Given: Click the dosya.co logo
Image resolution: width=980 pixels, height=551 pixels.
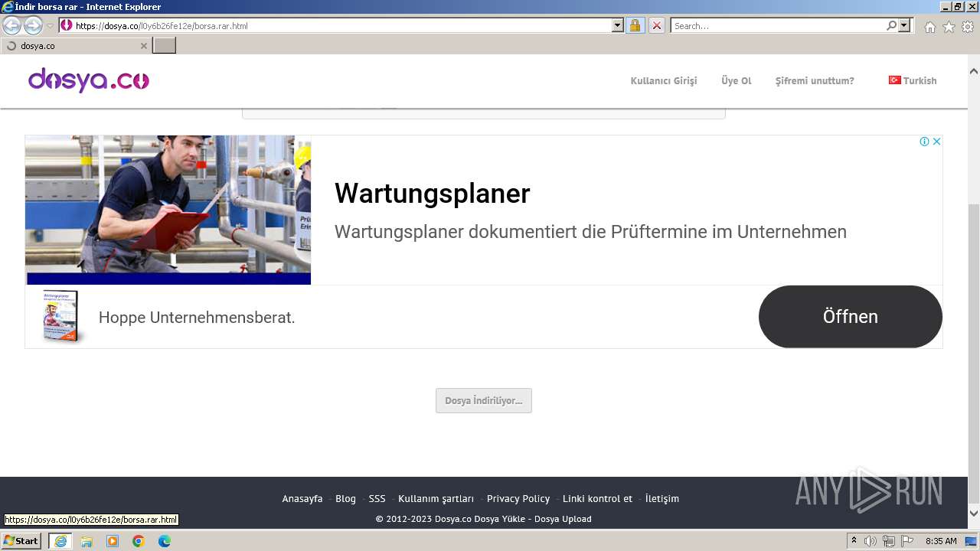Looking at the screenshot, I should (x=89, y=80).
